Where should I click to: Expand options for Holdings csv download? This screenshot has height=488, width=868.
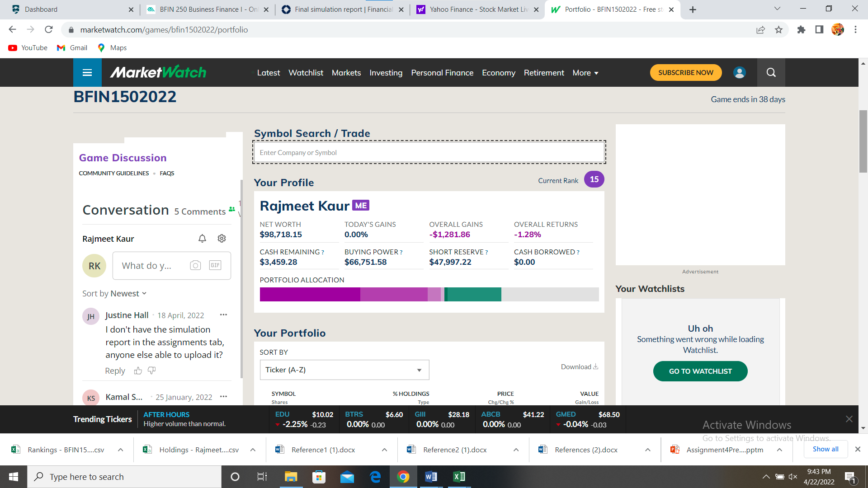click(x=253, y=450)
